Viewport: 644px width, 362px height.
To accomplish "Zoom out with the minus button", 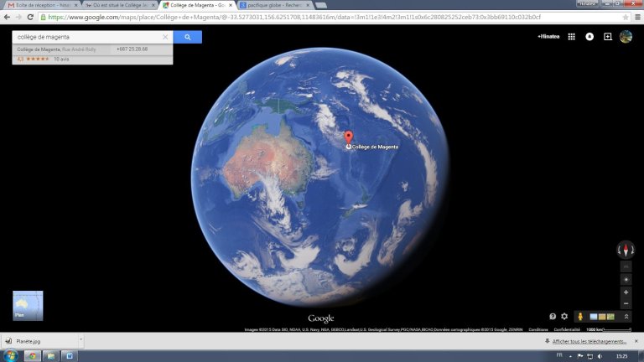I will point(626,303).
